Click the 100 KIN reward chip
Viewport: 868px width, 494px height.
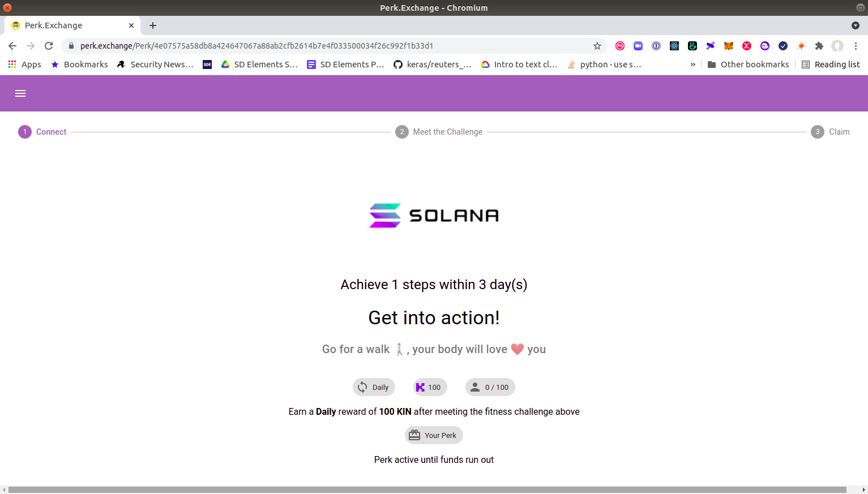point(429,387)
